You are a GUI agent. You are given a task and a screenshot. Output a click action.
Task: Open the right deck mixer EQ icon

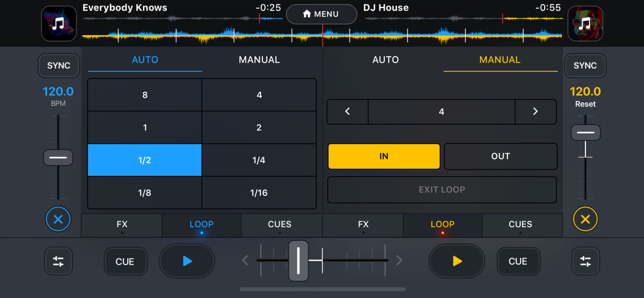coord(585,261)
